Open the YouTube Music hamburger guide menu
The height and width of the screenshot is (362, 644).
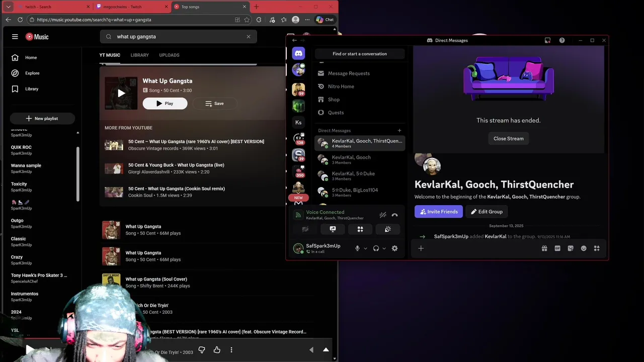click(15, 37)
